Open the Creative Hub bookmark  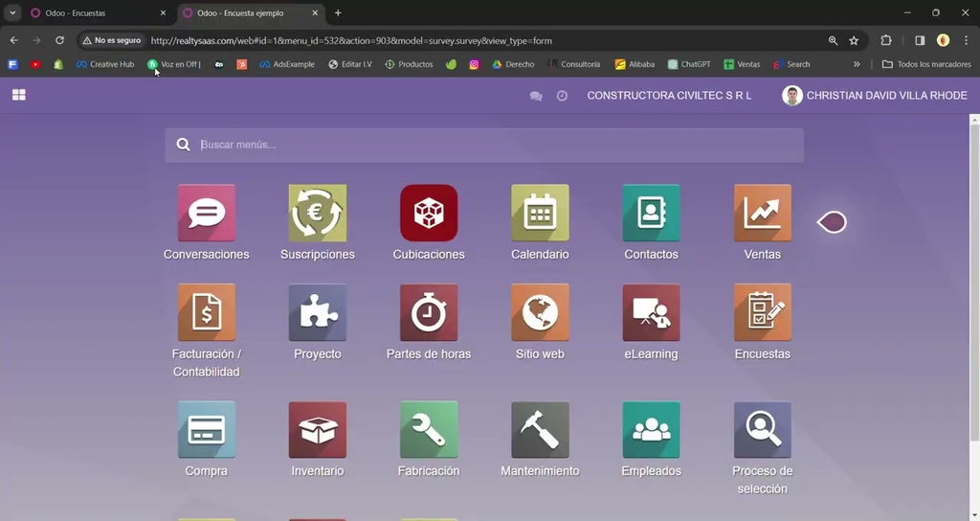point(105,64)
